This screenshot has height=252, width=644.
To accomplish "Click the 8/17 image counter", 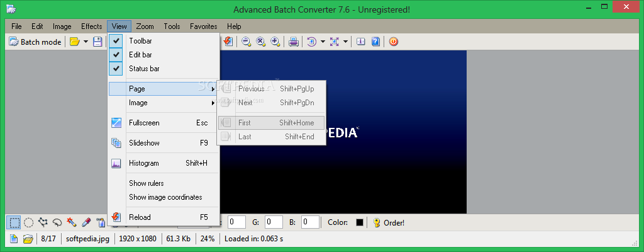I will click(x=48, y=239).
